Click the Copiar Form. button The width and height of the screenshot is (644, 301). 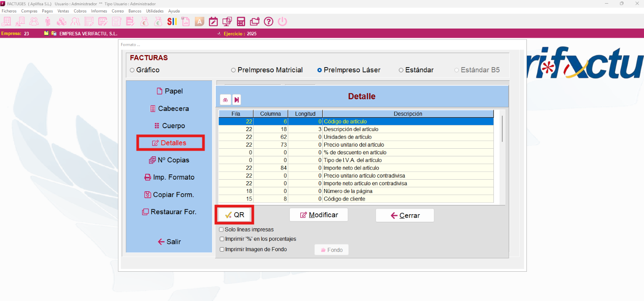pyautogui.click(x=169, y=195)
